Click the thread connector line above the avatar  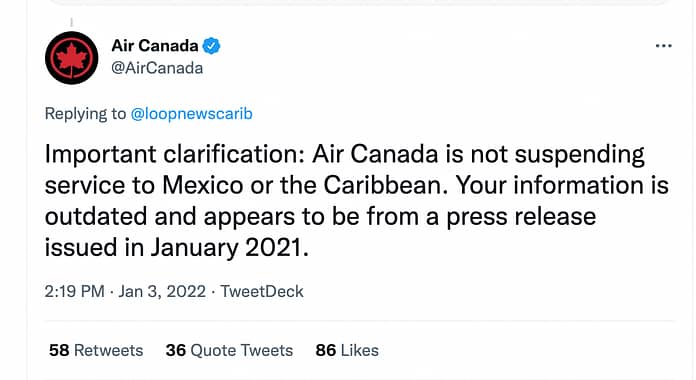pos(71,22)
